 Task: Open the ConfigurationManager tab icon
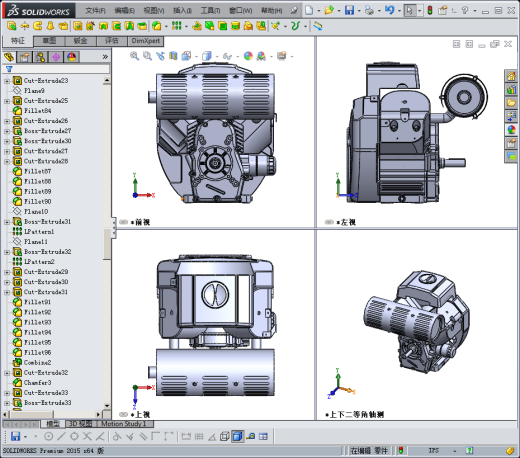[x=40, y=57]
